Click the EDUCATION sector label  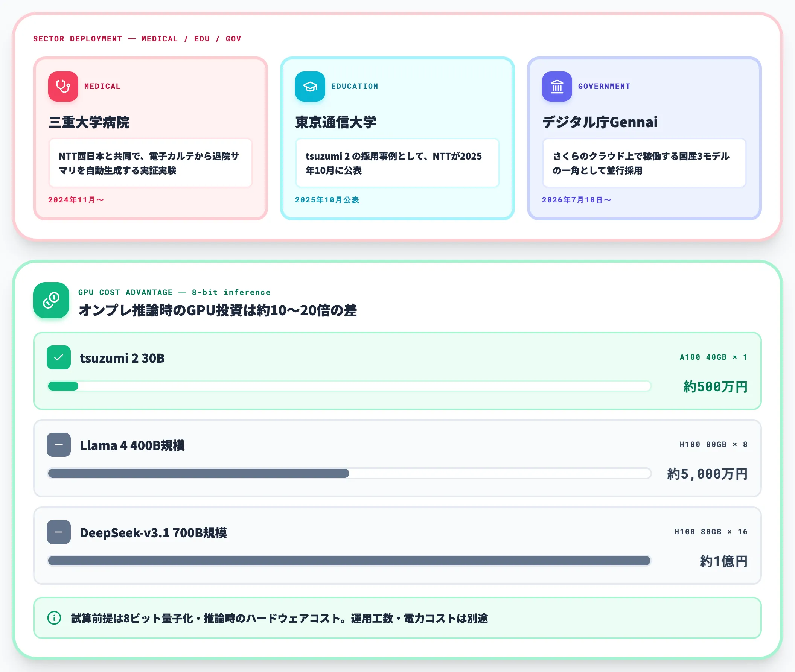tap(355, 87)
